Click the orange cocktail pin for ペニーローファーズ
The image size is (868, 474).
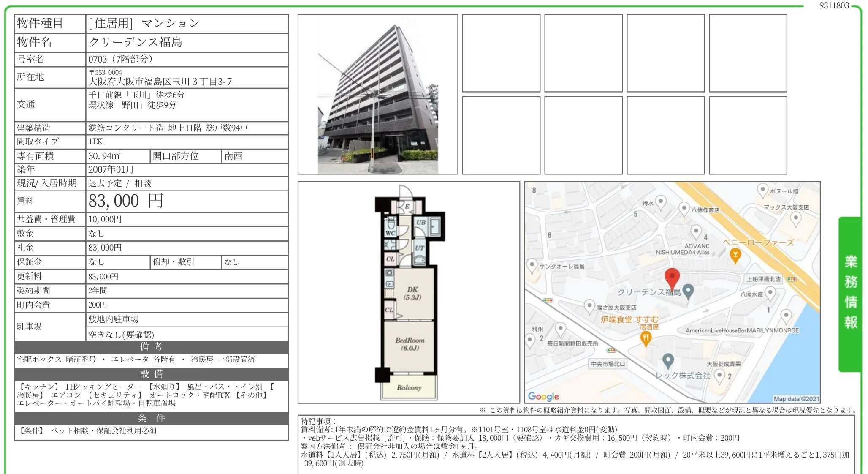click(x=735, y=255)
